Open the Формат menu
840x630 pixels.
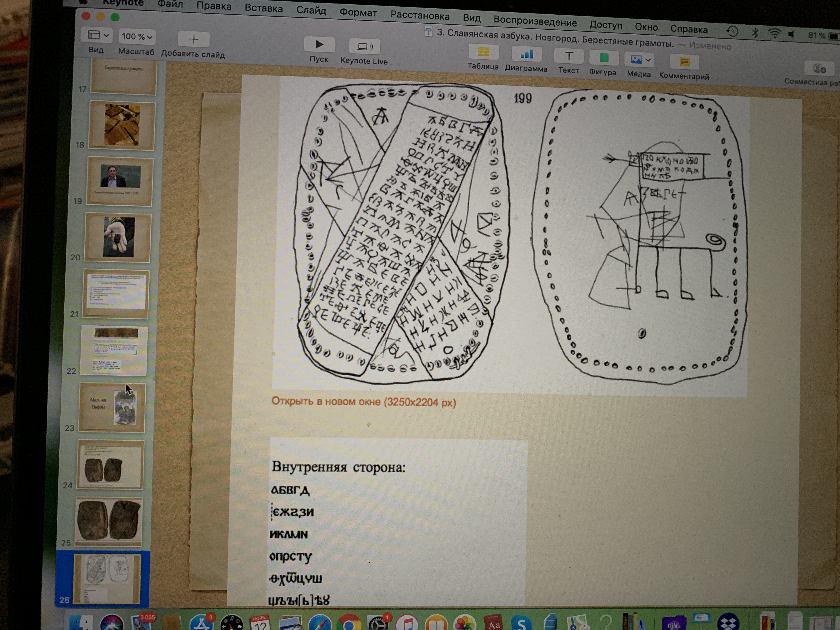[358, 13]
